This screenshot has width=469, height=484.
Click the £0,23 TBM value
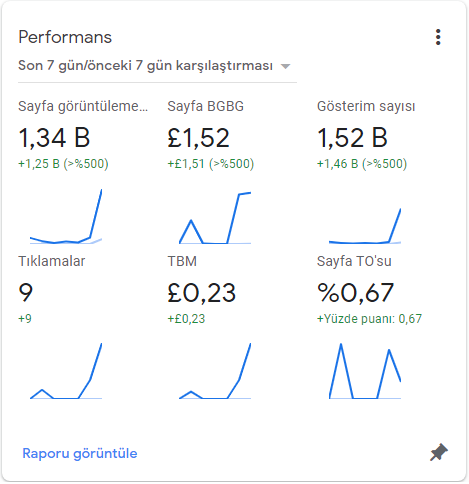[x=202, y=293]
